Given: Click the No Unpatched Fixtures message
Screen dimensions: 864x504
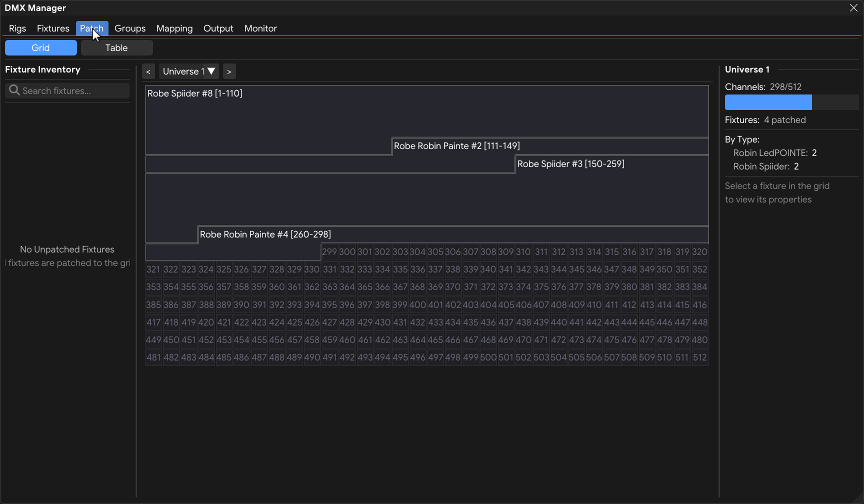Looking at the screenshot, I should click(67, 249).
